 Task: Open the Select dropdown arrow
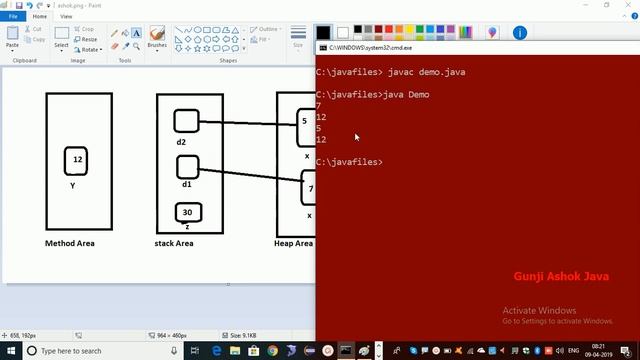point(61,51)
